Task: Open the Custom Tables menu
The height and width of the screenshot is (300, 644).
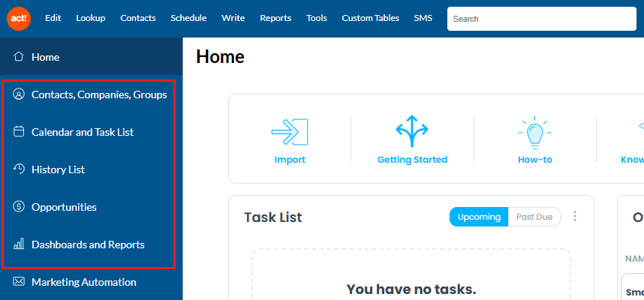Action: coord(371,18)
